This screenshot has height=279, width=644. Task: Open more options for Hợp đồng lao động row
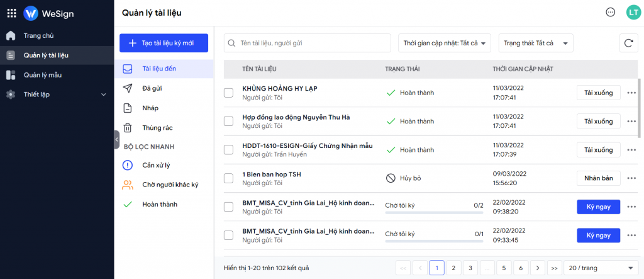(631, 122)
